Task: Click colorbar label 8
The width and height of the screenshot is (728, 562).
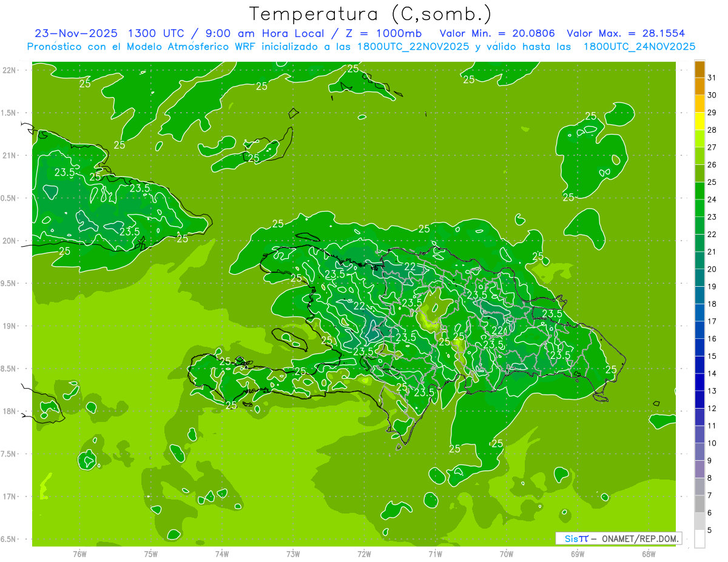Action: (710, 478)
